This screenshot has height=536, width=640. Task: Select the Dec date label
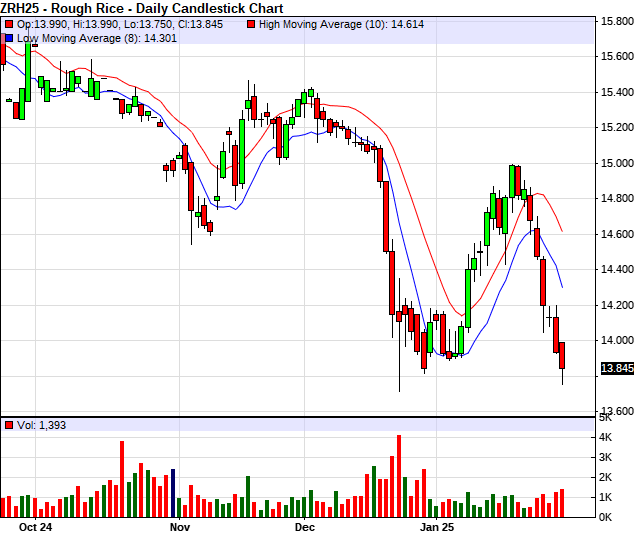coord(304,525)
